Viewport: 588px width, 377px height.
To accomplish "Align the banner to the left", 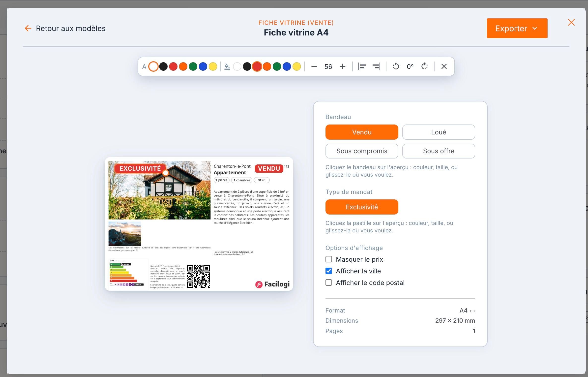I will [x=362, y=66].
